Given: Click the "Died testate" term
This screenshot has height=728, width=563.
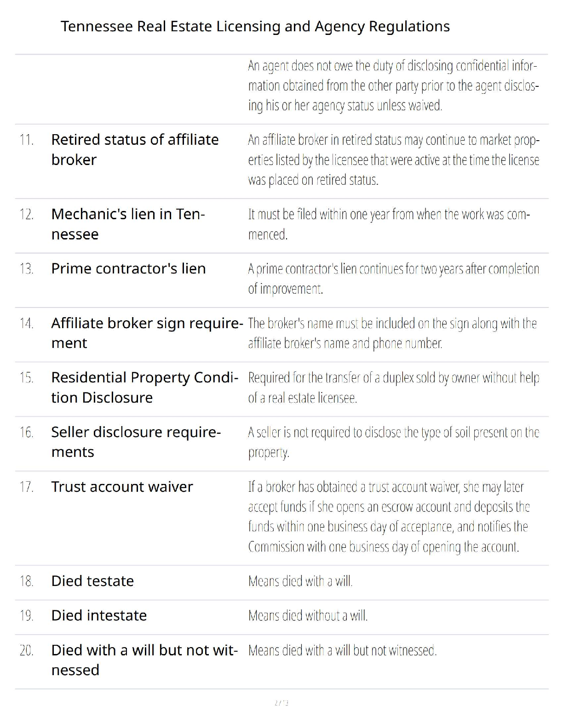Looking at the screenshot, I should [x=92, y=581].
